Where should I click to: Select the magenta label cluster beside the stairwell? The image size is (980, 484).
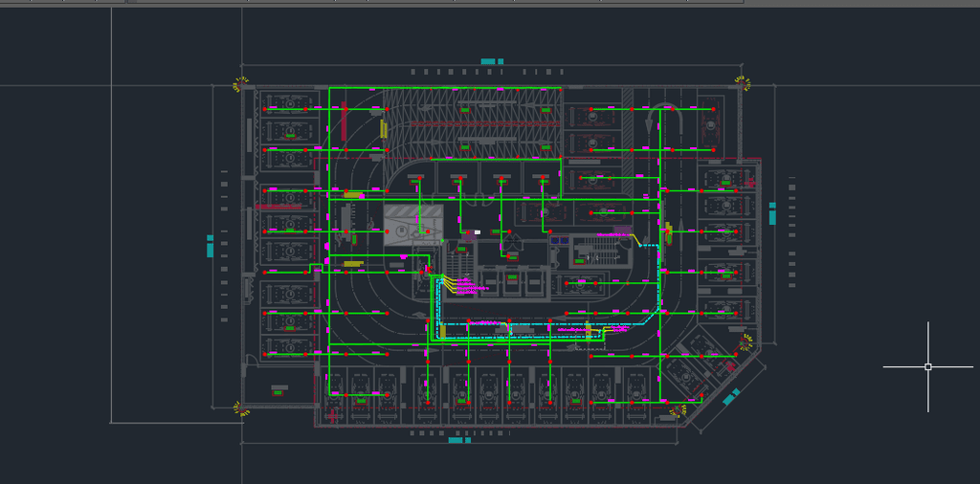471,287
